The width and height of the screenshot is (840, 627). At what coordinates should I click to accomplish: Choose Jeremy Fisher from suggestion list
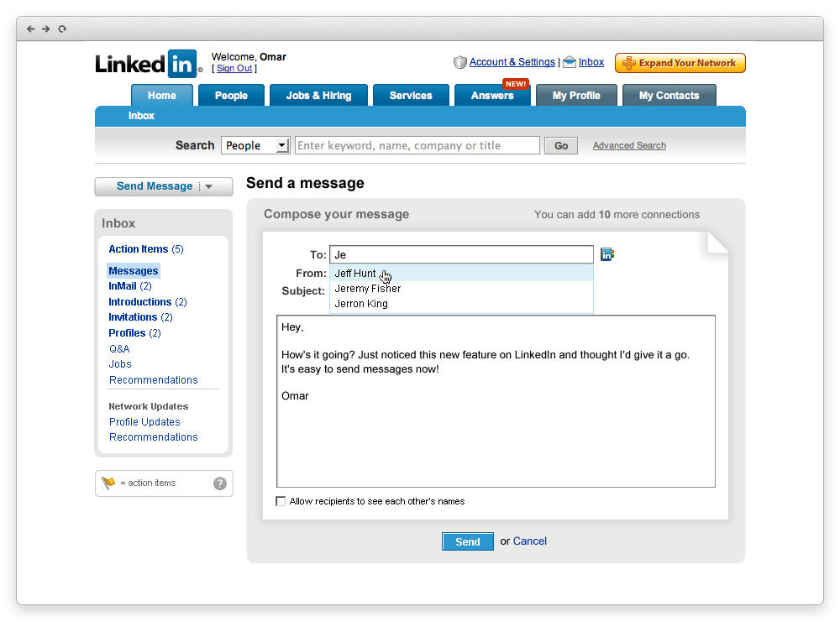(461, 289)
